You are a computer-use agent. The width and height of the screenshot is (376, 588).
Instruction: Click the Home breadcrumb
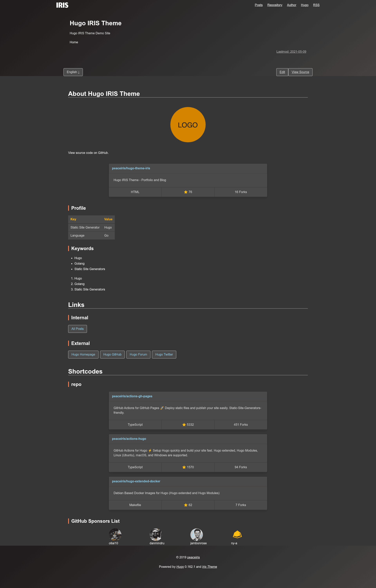pos(74,42)
